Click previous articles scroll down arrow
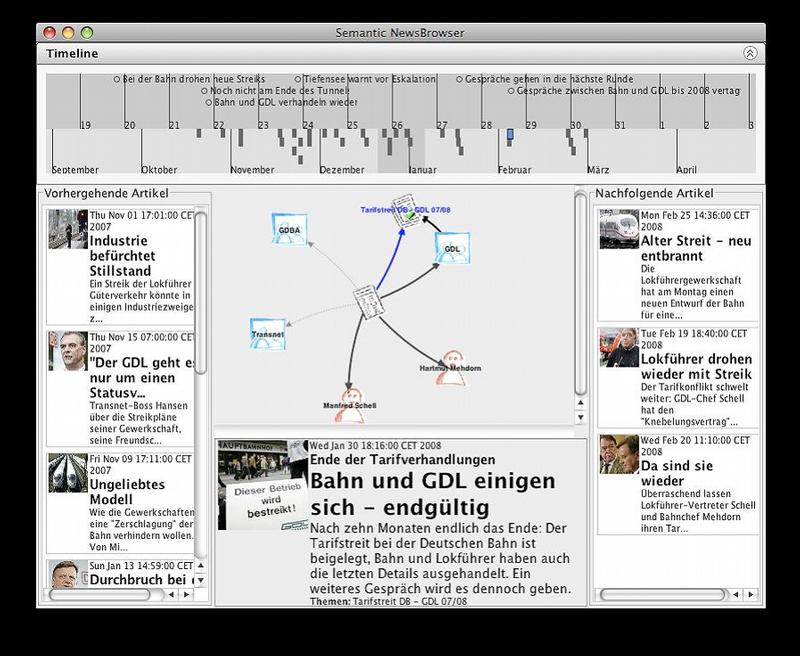The height and width of the screenshot is (656, 800). 201,580
